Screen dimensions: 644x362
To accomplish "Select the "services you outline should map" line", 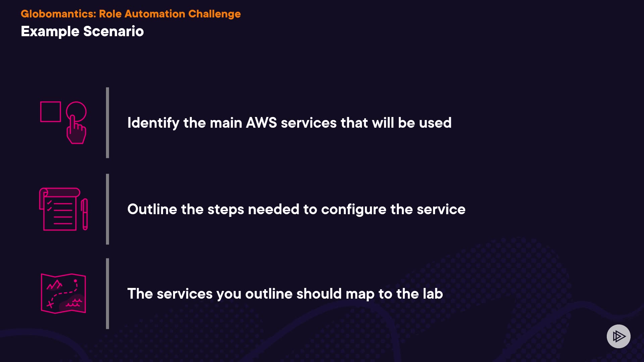I will point(285,294).
